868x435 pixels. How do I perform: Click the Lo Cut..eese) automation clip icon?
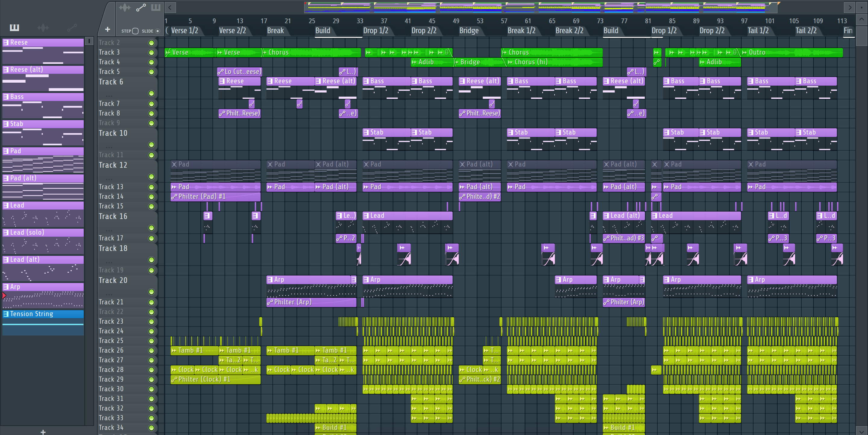pos(220,72)
